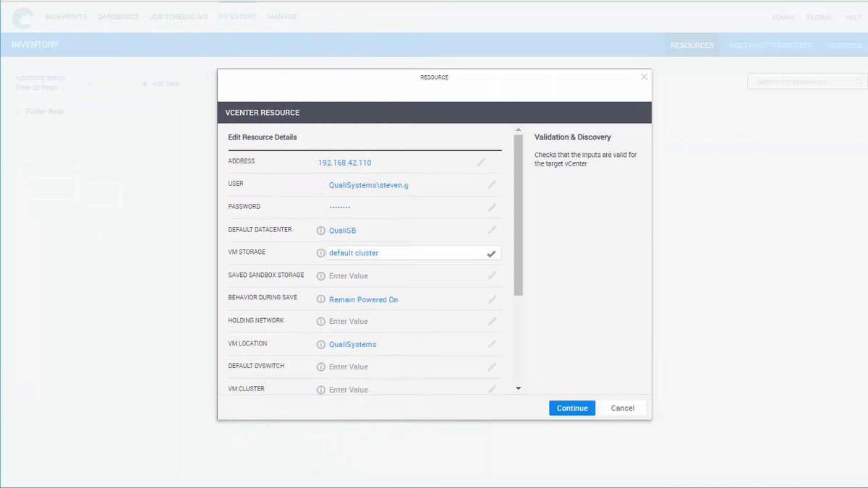Click 'Enter Value' for SAVED SANDBOX STORAGE
Viewport: 868px width, 488px height.
349,276
